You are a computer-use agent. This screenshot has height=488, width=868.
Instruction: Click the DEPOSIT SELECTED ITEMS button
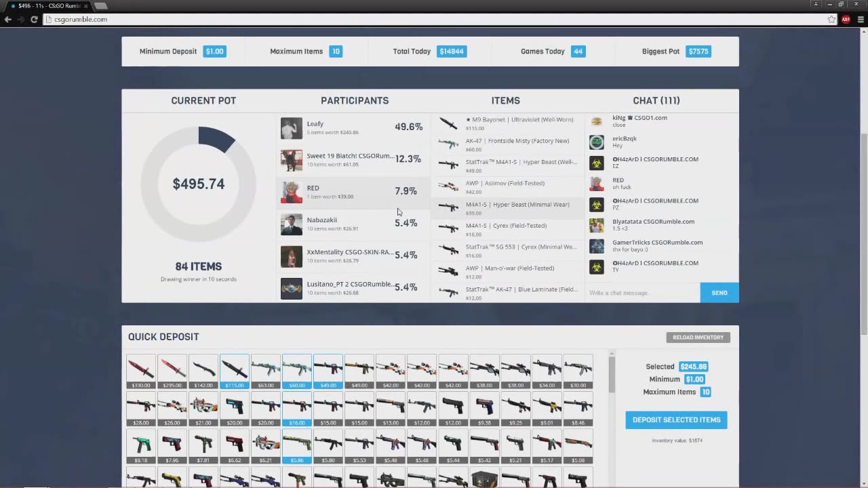[677, 420]
